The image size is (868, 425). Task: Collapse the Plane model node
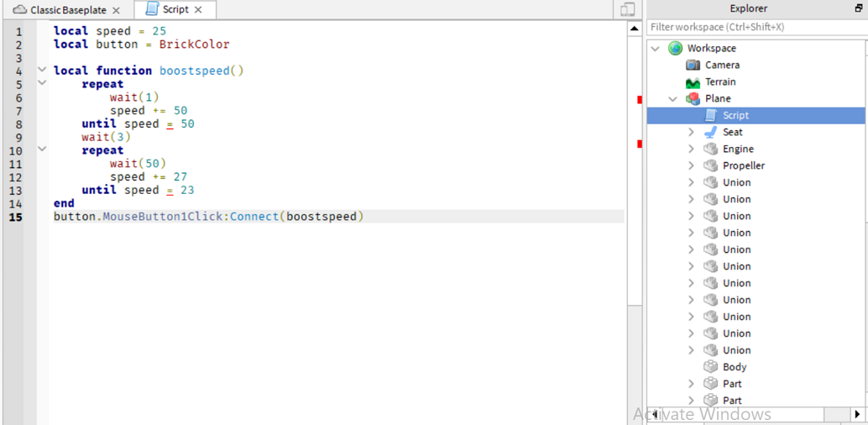tap(673, 99)
